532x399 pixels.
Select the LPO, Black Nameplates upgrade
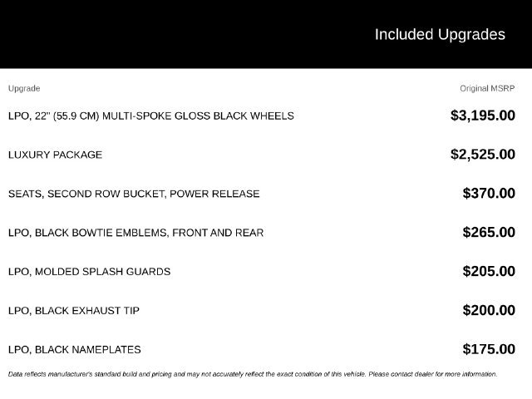pos(74,350)
